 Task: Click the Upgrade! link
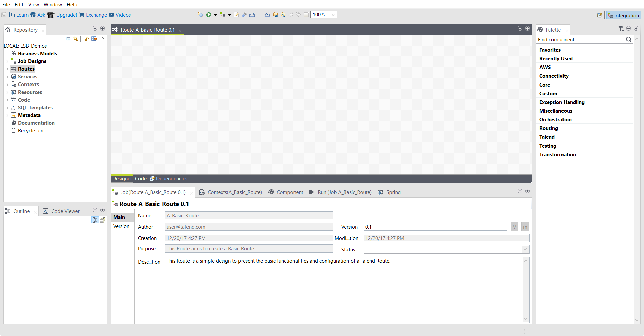(x=67, y=15)
